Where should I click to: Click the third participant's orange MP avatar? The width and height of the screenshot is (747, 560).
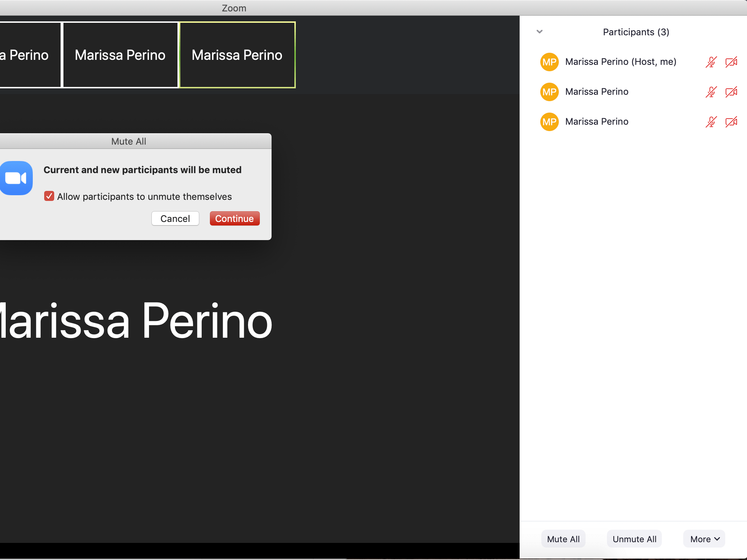[549, 122]
